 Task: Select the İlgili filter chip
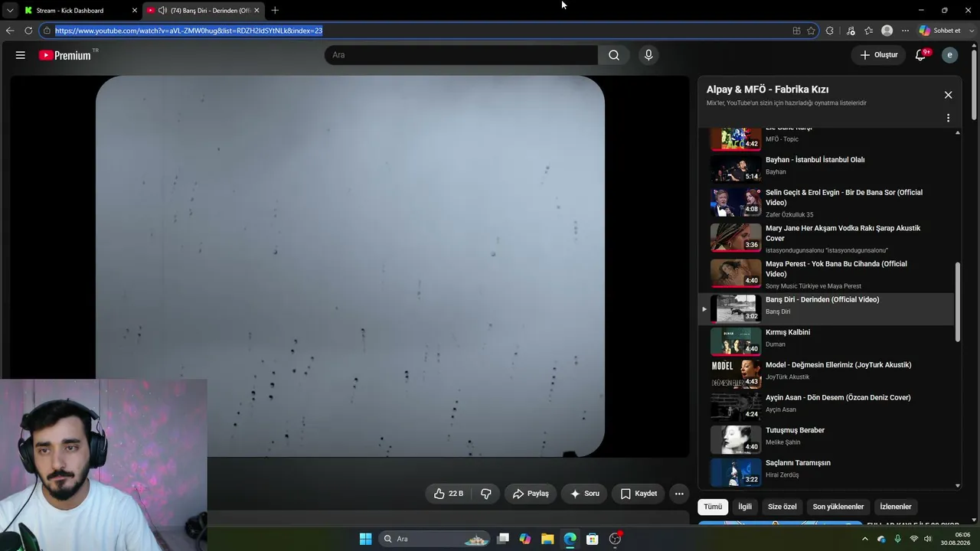[x=745, y=507]
